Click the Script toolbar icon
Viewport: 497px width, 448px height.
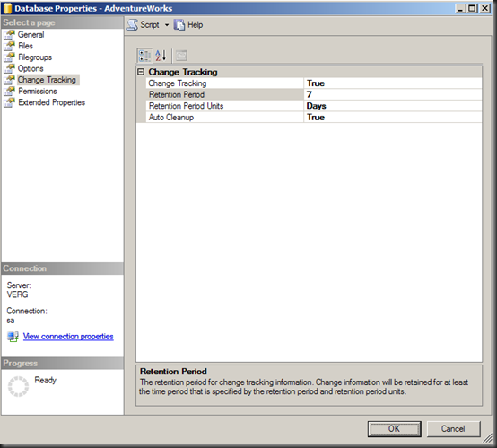pos(133,25)
